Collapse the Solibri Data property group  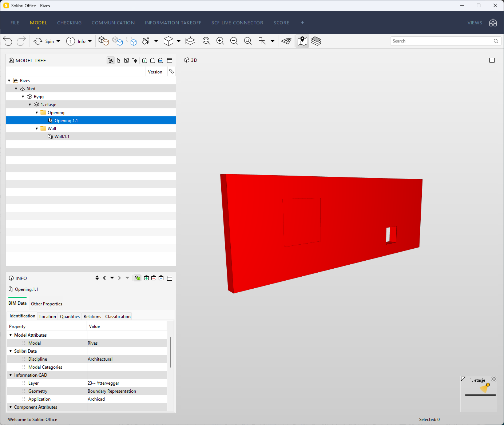(11, 351)
